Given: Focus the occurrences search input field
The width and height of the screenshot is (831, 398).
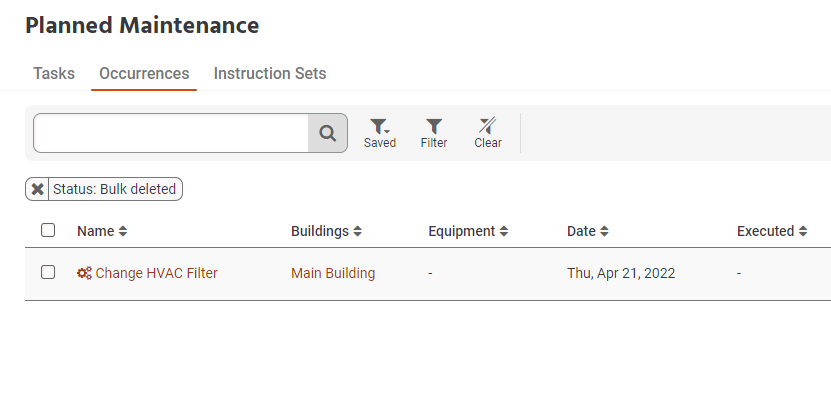Looking at the screenshot, I should (x=171, y=133).
